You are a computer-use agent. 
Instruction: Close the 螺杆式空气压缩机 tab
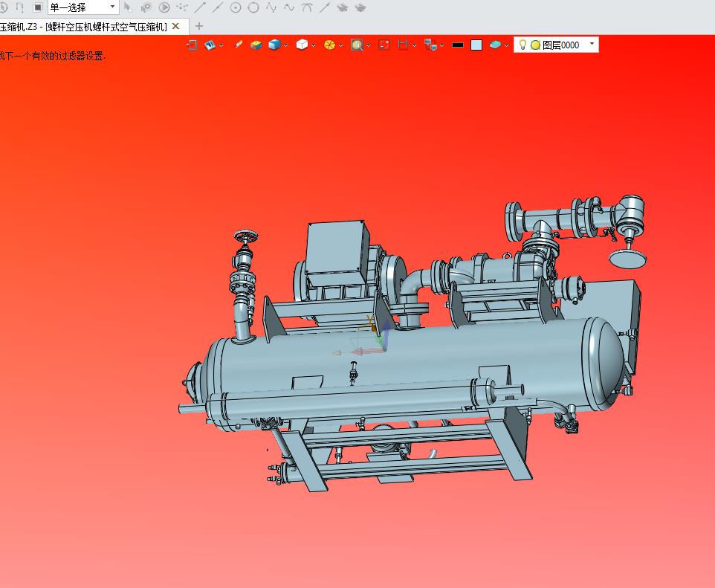pyautogui.click(x=175, y=27)
